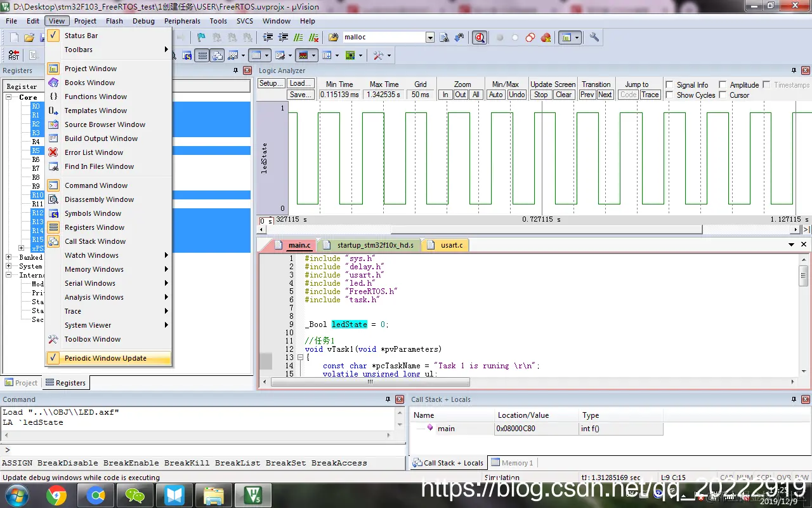Viewport: 812px width, 508px height.
Task: Click the Zoom In button
Action: click(445, 95)
